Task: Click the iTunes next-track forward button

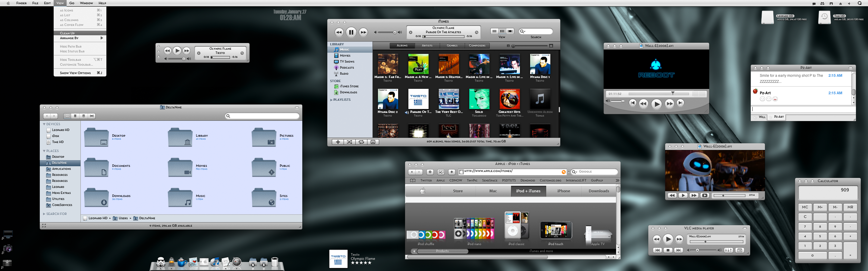Action: click(x=363, y=32)
